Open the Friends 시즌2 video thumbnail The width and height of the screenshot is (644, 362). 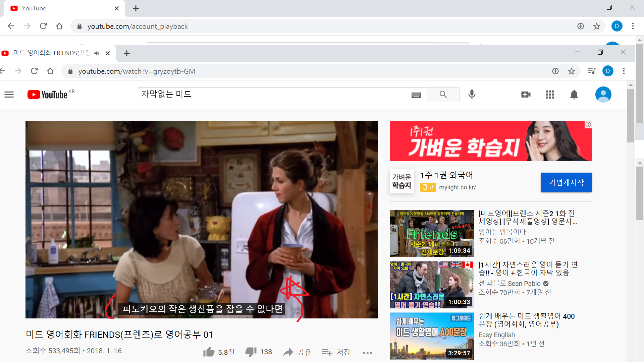pos(432,233)
